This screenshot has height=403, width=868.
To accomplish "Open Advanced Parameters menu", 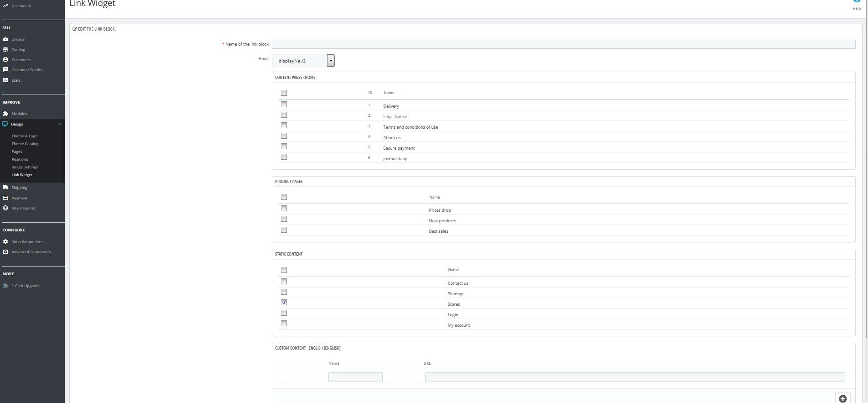I will 31,252.
